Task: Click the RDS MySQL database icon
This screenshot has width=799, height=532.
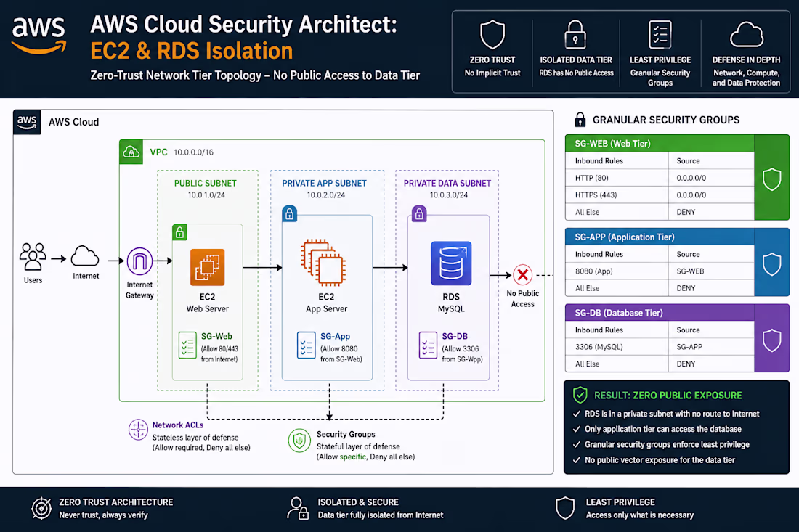Action: pyautogui.click(x=451, y=263)
